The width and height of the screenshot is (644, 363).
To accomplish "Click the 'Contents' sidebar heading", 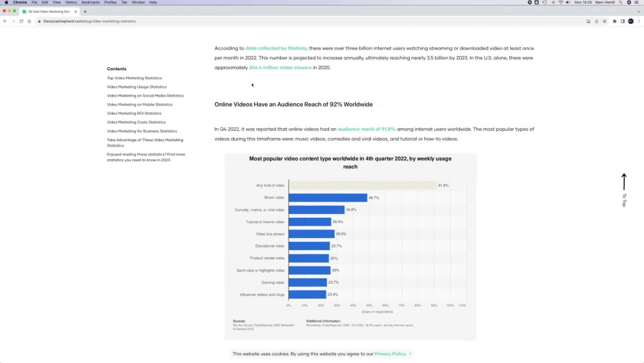I will click(117, 69).
